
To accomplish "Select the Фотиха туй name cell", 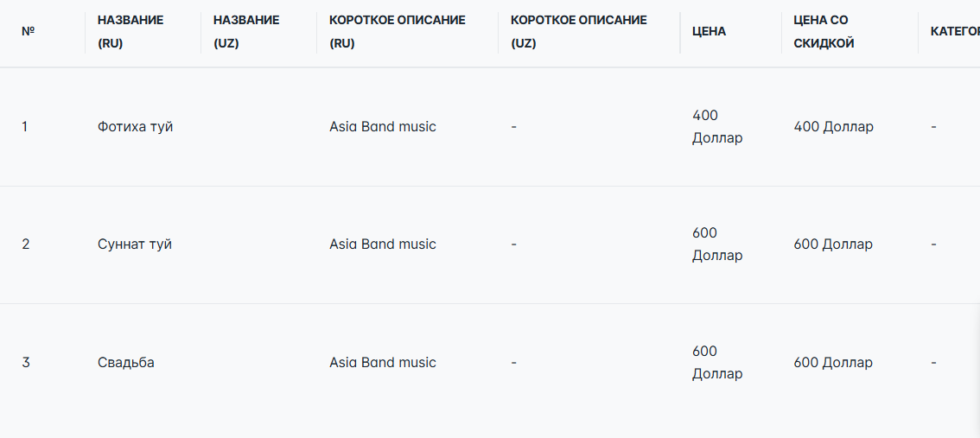I will [135, 127].
